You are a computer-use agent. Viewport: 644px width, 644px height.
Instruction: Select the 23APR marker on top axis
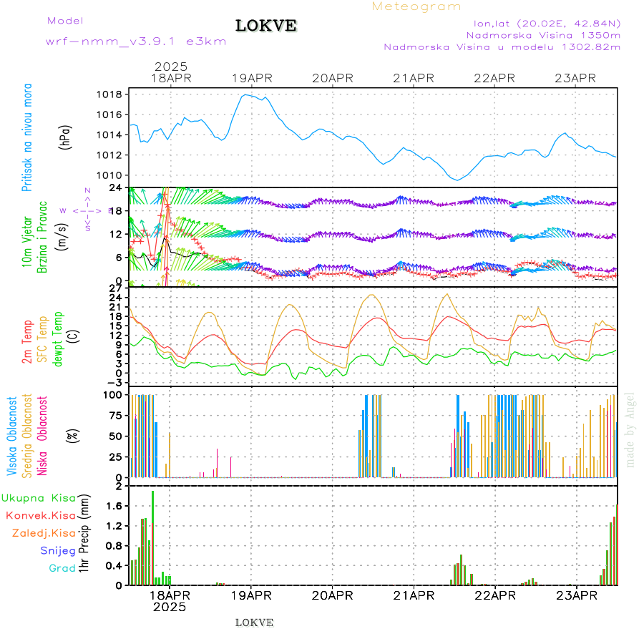point(576,78)
